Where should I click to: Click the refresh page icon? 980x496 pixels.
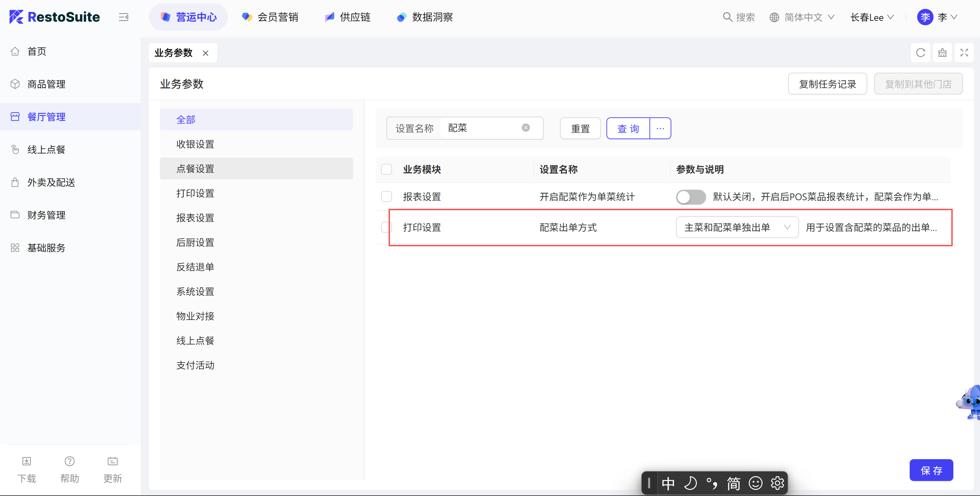pyautogui.click(x=920, y=53)
